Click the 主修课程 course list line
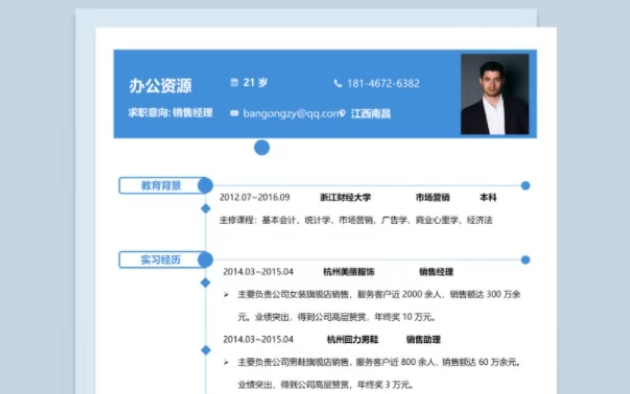 click(356, 220)
